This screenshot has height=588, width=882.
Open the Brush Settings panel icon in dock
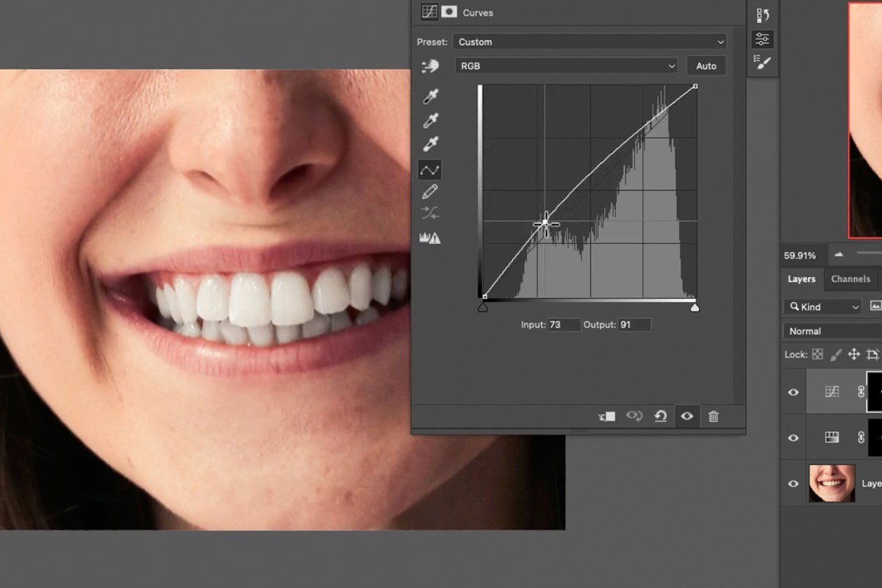tap(763, 62)
